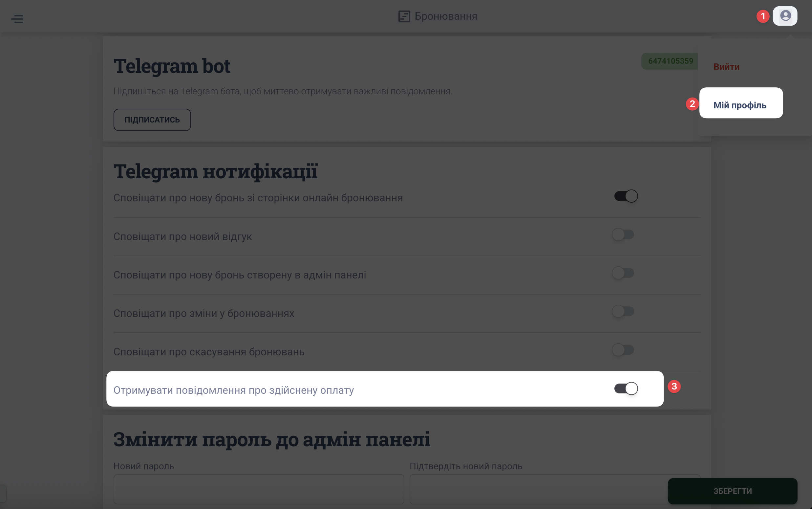
Task: Open Мій профіль from the dropdown
Action: [x=740, y=105]
